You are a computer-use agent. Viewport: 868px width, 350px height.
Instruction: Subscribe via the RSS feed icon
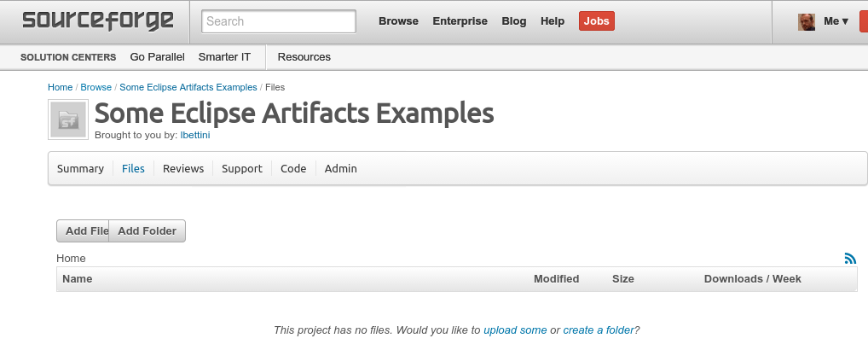click(x=850, y=258)
